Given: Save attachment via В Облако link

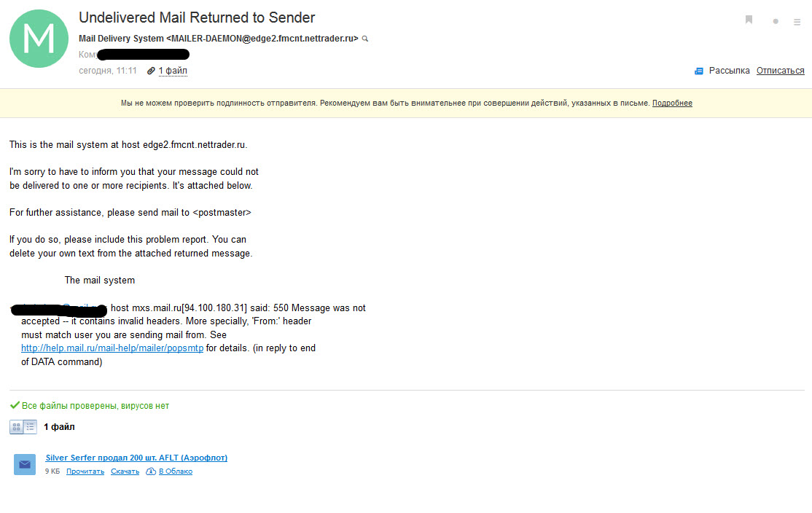Looking at the screenshot, I should click(176, 471).
